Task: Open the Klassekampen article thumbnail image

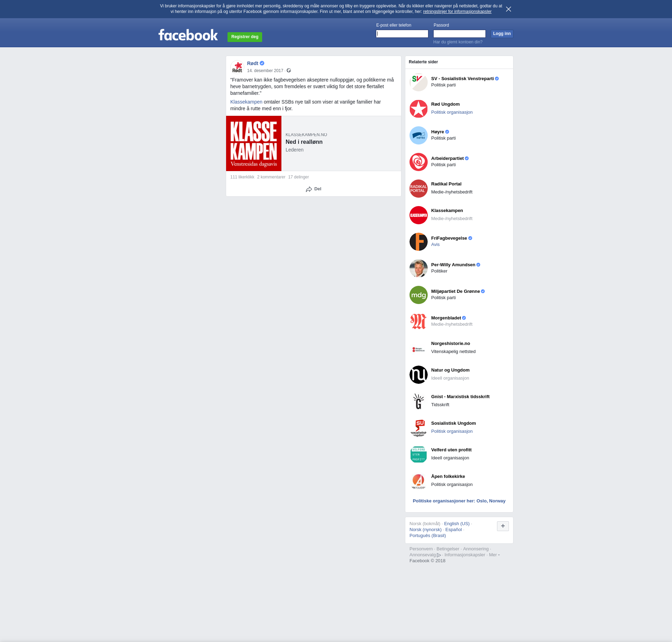Action: point(254,143)
